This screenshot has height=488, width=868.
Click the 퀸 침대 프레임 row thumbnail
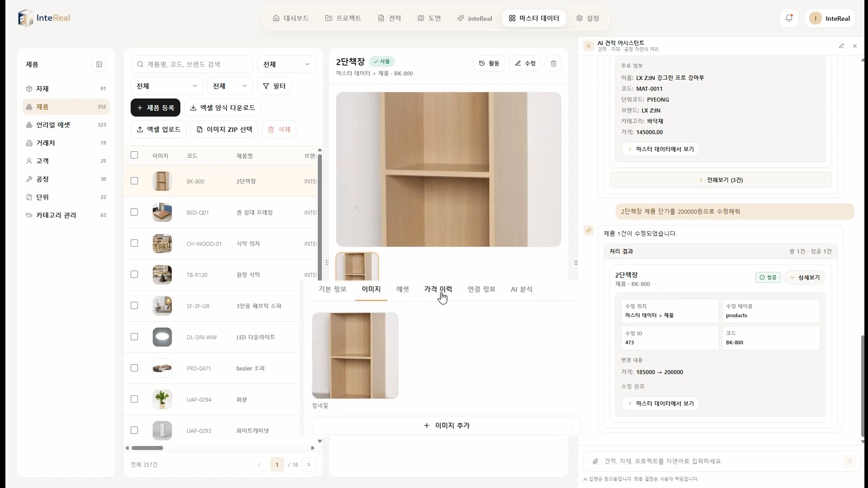click(x=162, y=212)
